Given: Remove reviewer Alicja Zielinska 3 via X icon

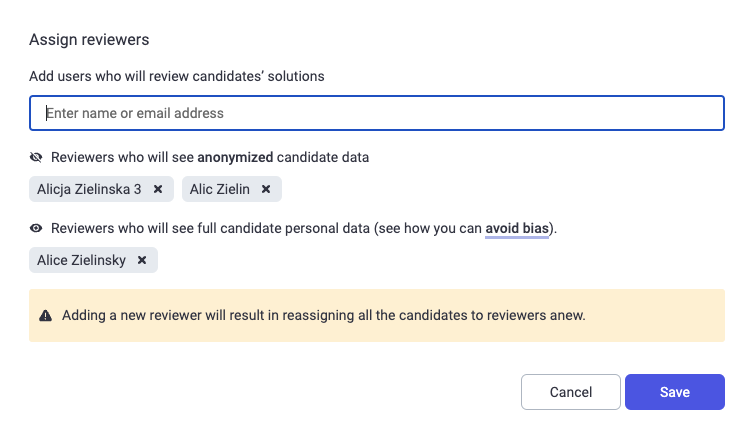Looking at the screenshot, I should tap(158, 189).
